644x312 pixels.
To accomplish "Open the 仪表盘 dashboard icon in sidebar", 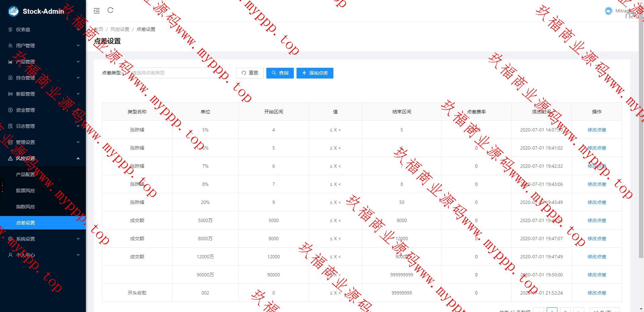I will point(10,30).
